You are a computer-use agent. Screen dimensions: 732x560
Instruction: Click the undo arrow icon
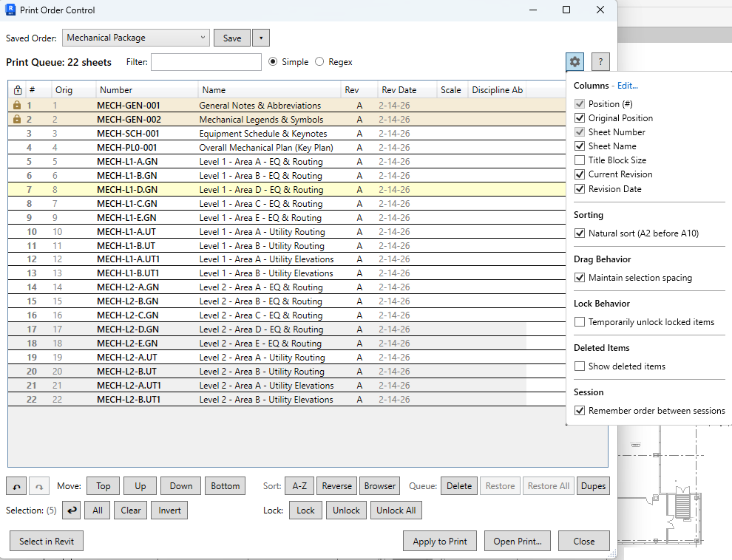coord(16,486)
